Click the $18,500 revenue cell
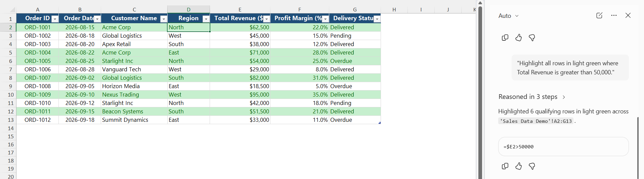 tap(240, 86)
